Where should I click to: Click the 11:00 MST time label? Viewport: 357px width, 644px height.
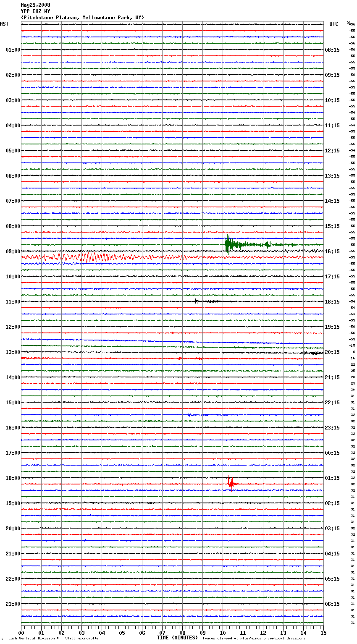coord(13,302)
